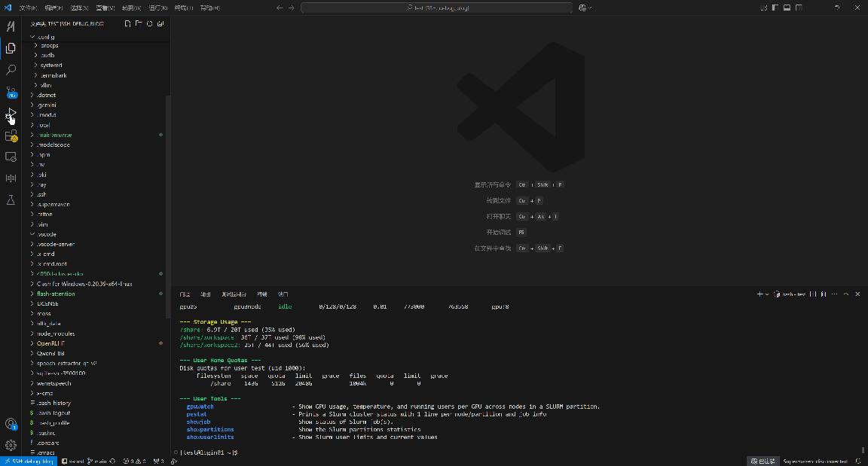The height and width of the screenshot is (466, 868).
Task: Click the Refresh Explorer icon
Action: [149, 23]
